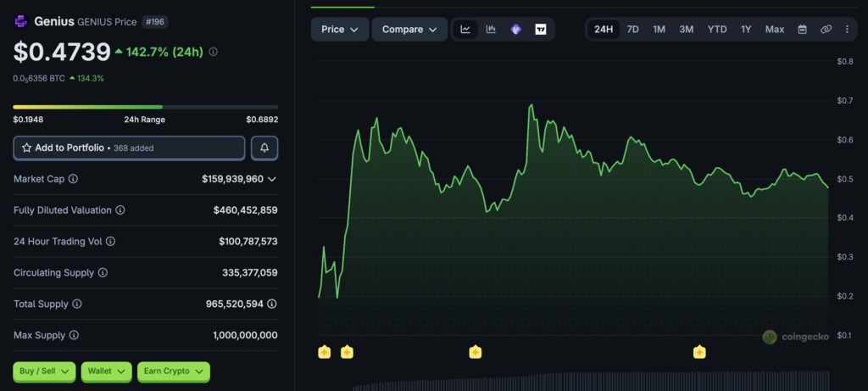This screenshot has height=391, width=868.
Task: Click the purple gem icon in chart toolbar
Action: pyautogui.click(x=515, y=29)
